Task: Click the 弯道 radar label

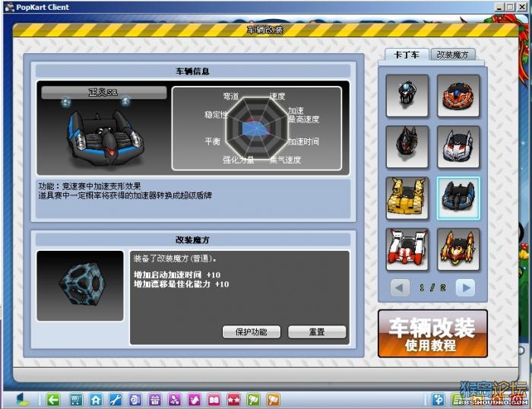Action: pos(231,96)
